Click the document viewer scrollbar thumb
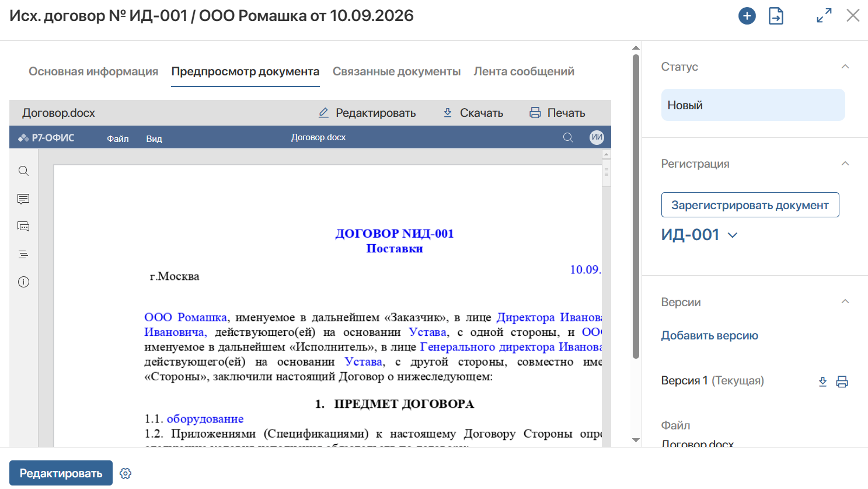868x489 pixels. point(606,173)
